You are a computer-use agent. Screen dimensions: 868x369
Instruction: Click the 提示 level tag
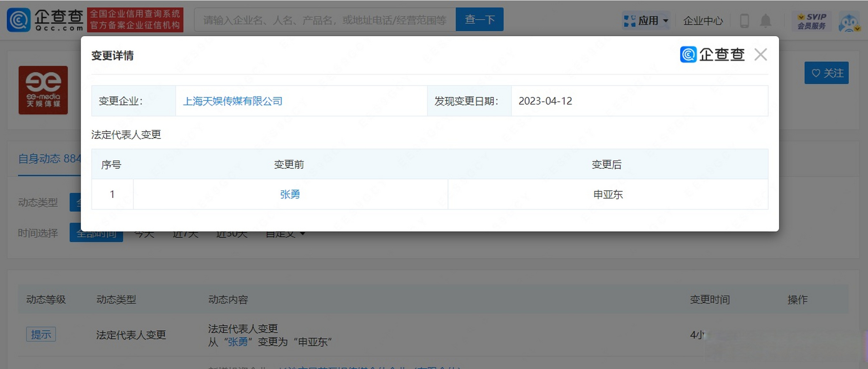coord(41,334)
